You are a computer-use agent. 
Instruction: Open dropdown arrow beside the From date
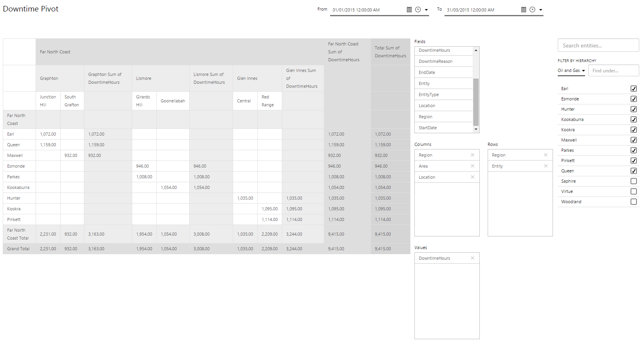point(426,10)
